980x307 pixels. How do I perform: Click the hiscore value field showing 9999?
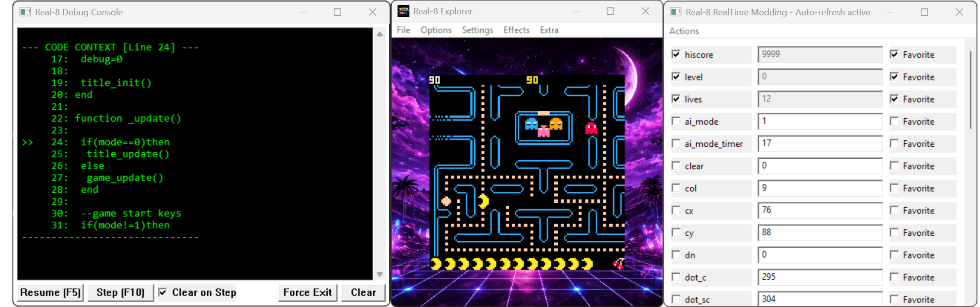(x=820, y=54)
